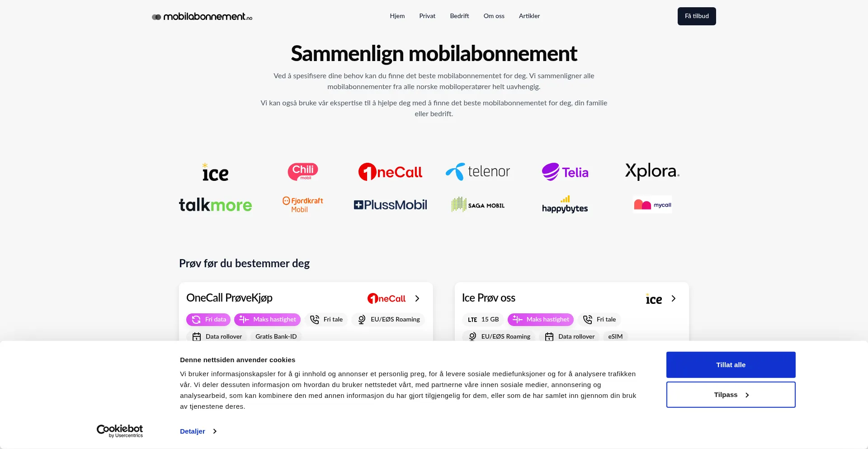
Task: Open the talkmore logo
Action: [215, 205]
